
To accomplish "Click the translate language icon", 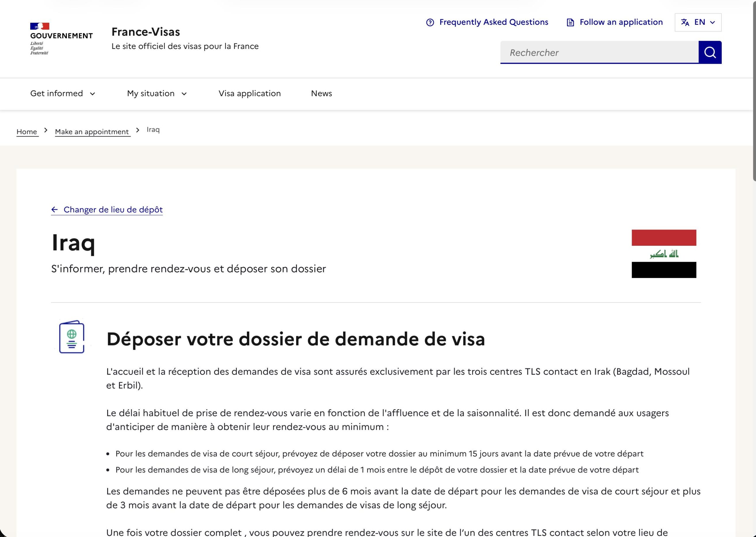I will 685,22.
